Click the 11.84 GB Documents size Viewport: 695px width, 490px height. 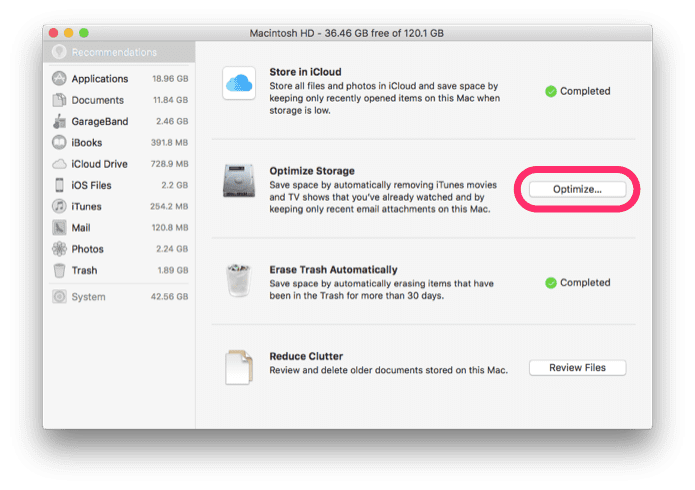tap(171, 100)
